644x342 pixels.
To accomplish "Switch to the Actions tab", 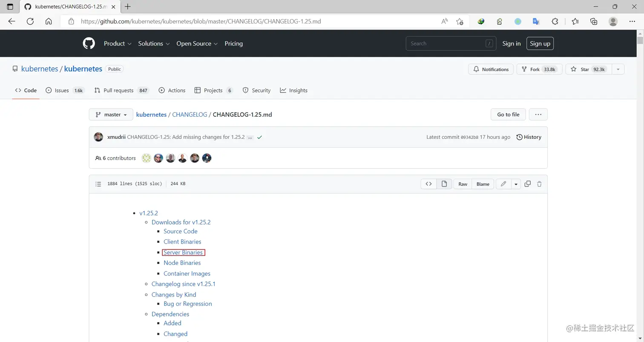I will (x=172, y=90).
